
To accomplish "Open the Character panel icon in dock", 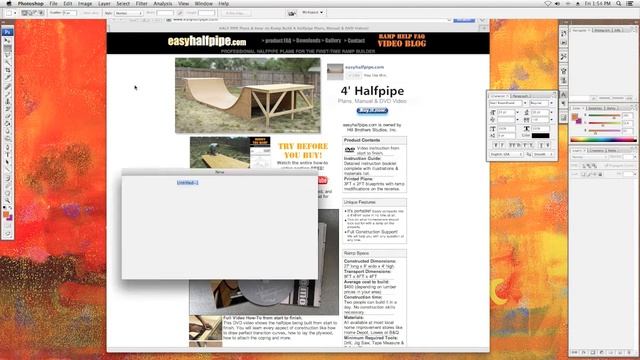I will coord(564,95).
